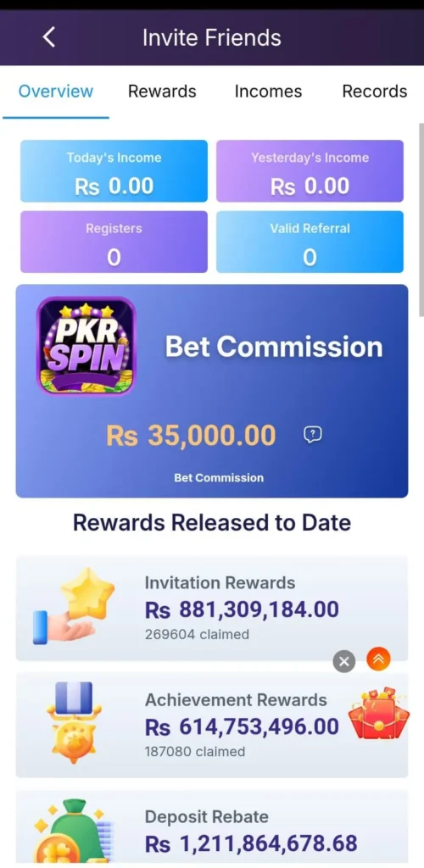Viewport: 424px width, 868px height.
Task: Click the page scrollbar on the right
Action: pos(421,219)
